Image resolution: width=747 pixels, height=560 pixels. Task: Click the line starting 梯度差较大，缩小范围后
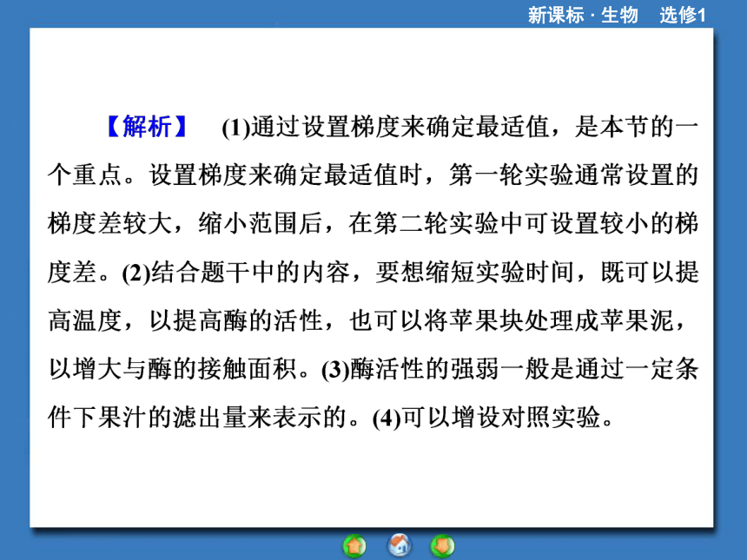click(373, 223)
